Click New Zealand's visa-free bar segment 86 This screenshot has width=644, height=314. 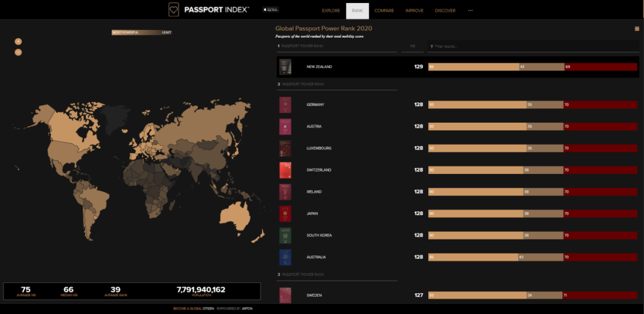click(x=473, y=67)
